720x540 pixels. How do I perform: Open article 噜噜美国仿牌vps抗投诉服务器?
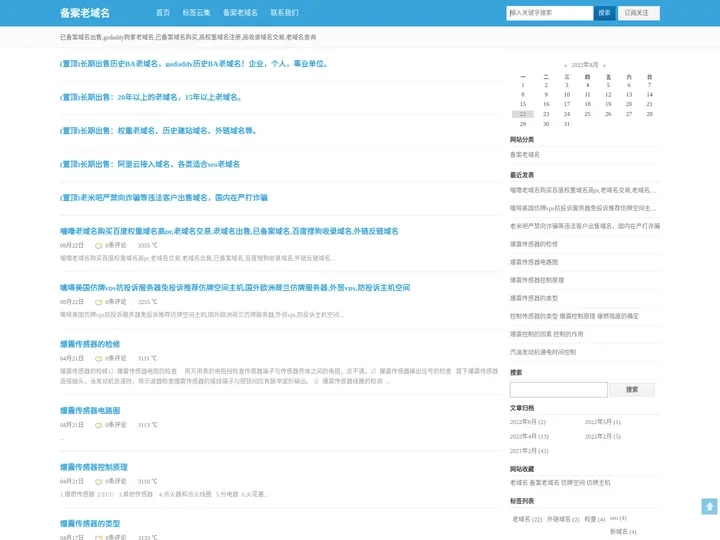[x=235, y=288]
